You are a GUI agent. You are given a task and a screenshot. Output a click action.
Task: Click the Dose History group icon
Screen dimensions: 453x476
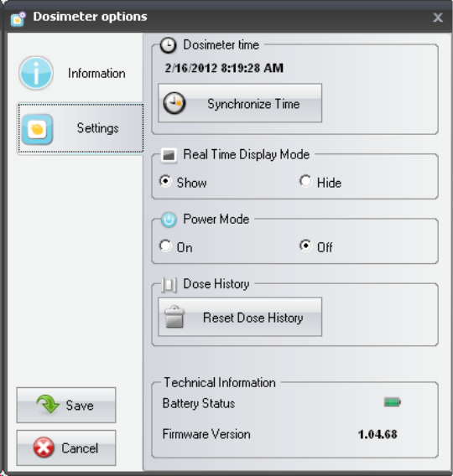[169, 285]
